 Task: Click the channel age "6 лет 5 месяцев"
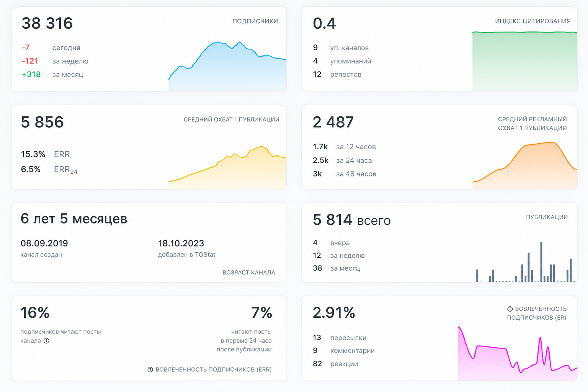[74, 219]
